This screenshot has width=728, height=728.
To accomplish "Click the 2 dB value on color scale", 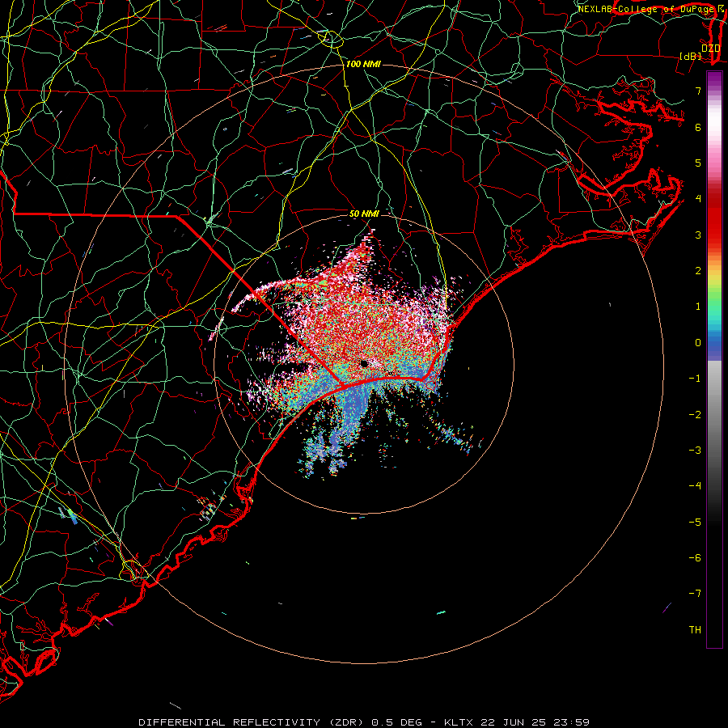I will (698, 271).
